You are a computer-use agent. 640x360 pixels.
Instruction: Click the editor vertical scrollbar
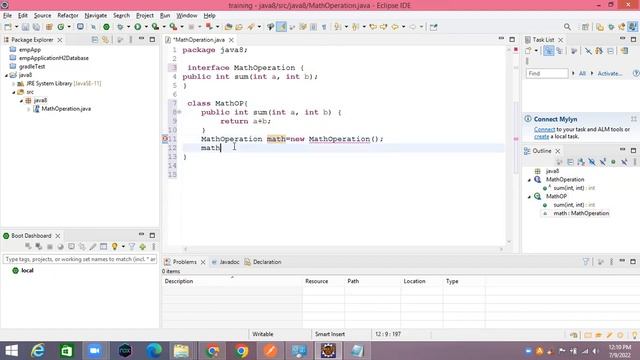509,145
